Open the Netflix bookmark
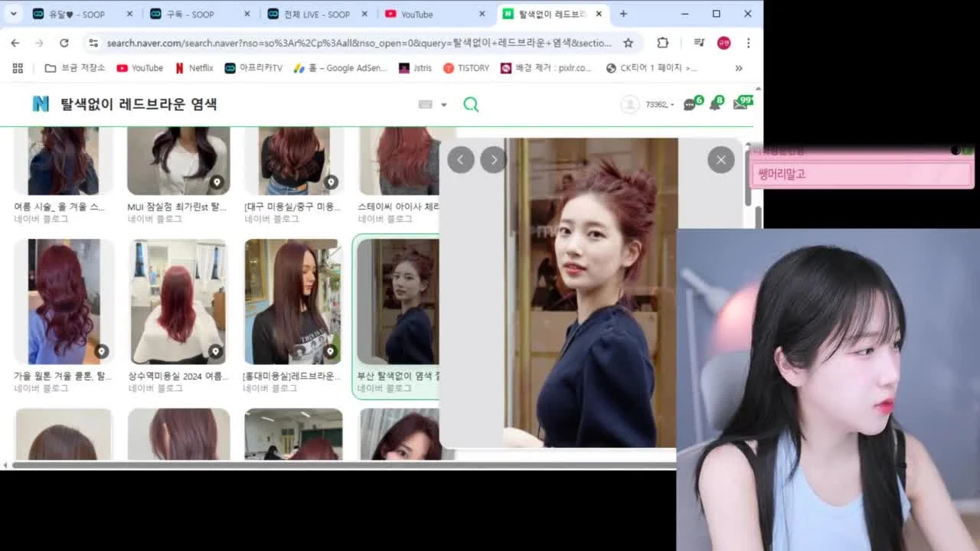 coord(194,68)
